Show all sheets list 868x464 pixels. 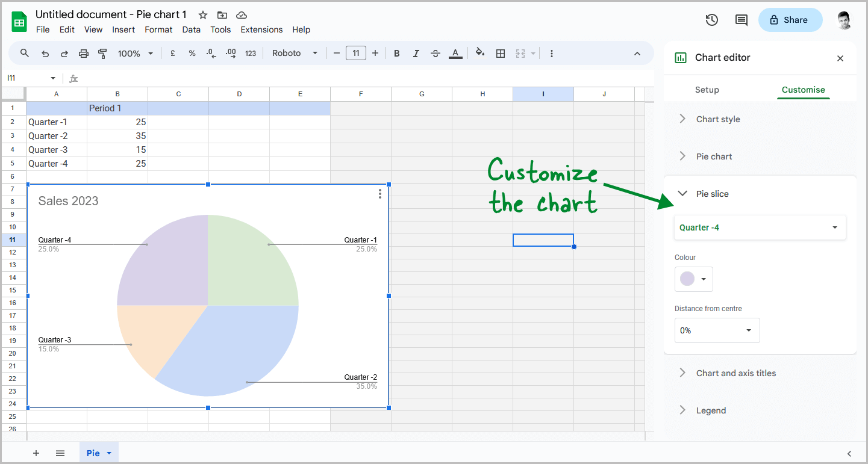[60, 453]
